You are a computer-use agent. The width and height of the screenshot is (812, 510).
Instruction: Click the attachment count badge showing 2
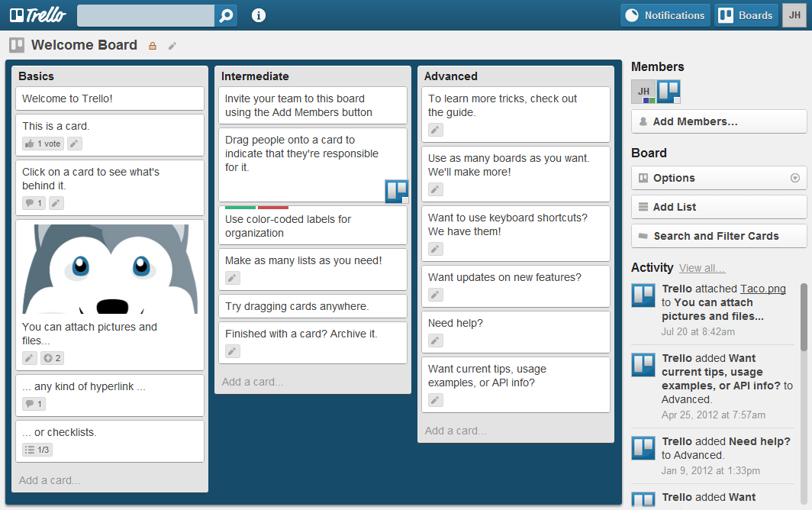click(53, 358)
